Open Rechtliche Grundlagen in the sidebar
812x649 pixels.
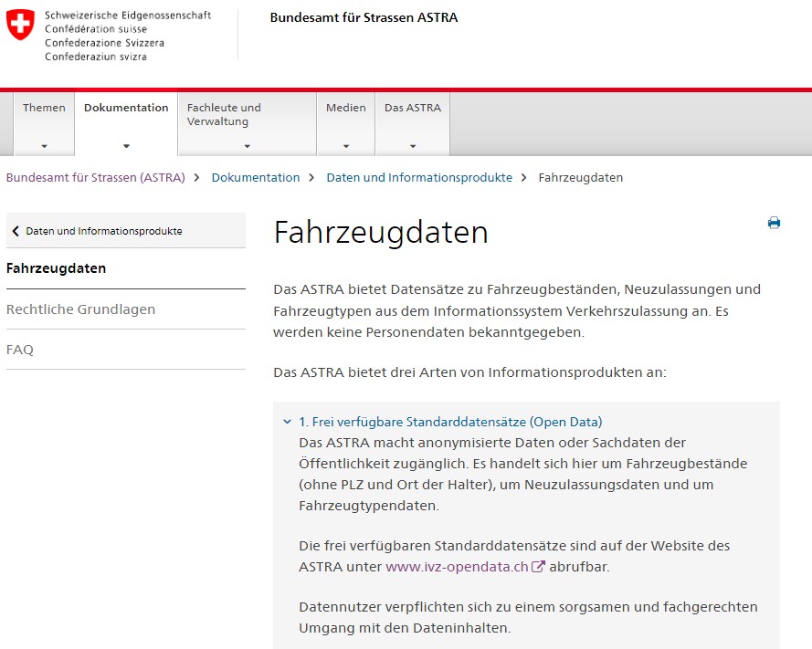coord(82,309)
